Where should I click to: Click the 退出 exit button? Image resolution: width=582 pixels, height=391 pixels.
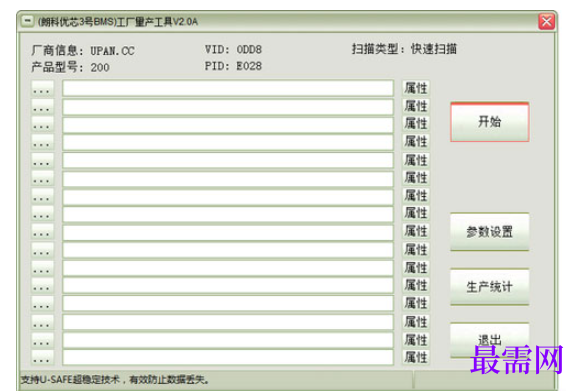490,340
